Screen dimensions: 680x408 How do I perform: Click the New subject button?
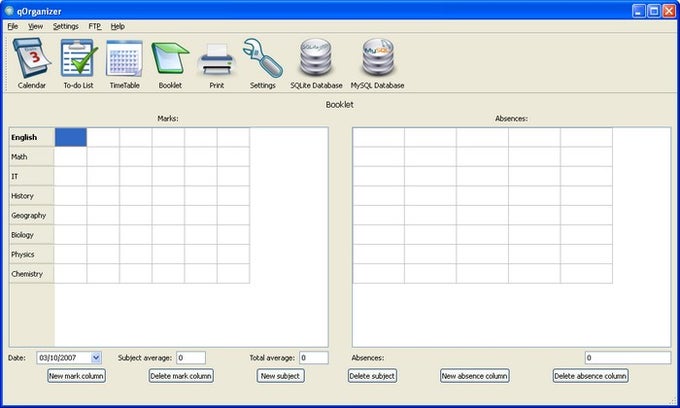tap(280, 376)
